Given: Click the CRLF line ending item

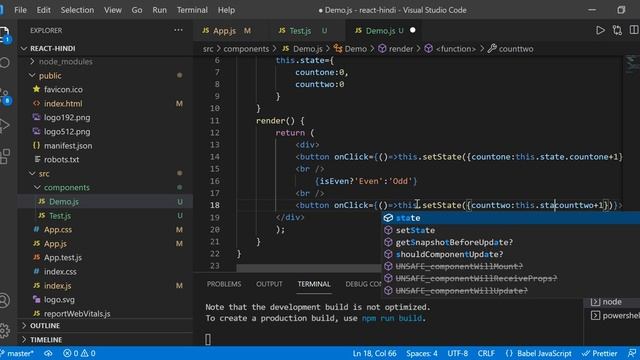Looking at the screenshot, I should click(x=486, y=353).
